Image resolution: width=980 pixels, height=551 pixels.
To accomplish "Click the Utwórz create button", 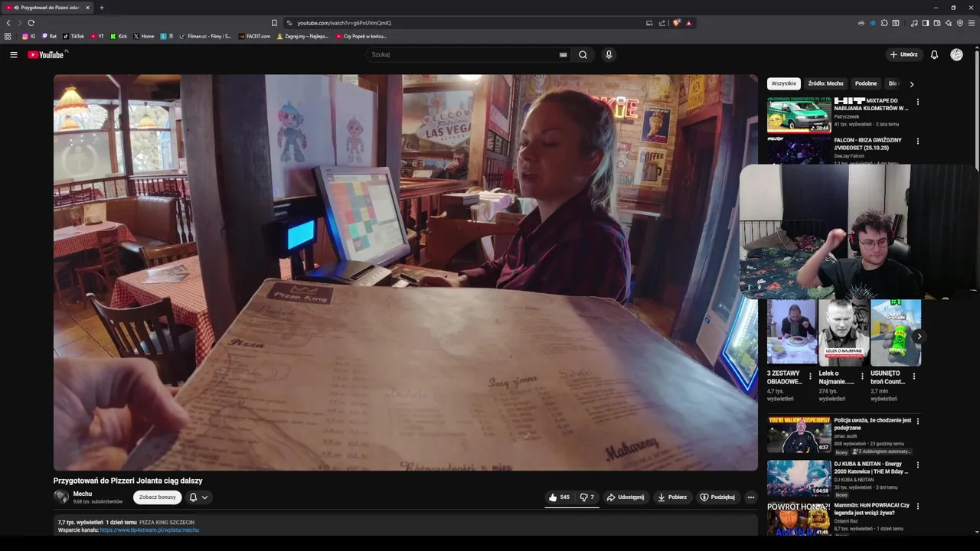I will click(x=903, y=54).
